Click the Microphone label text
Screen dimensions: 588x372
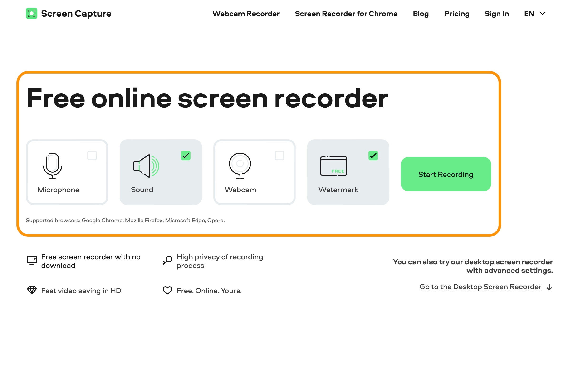(x=58, y=190)
